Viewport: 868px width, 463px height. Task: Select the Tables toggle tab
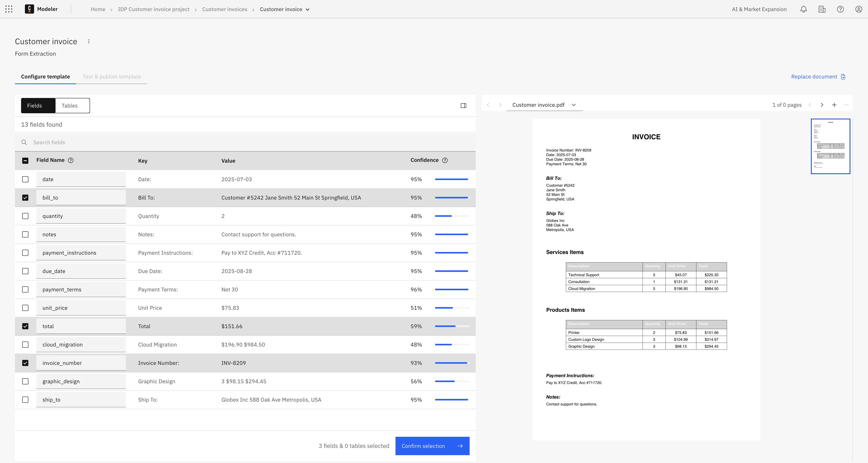tap(72, 106)
